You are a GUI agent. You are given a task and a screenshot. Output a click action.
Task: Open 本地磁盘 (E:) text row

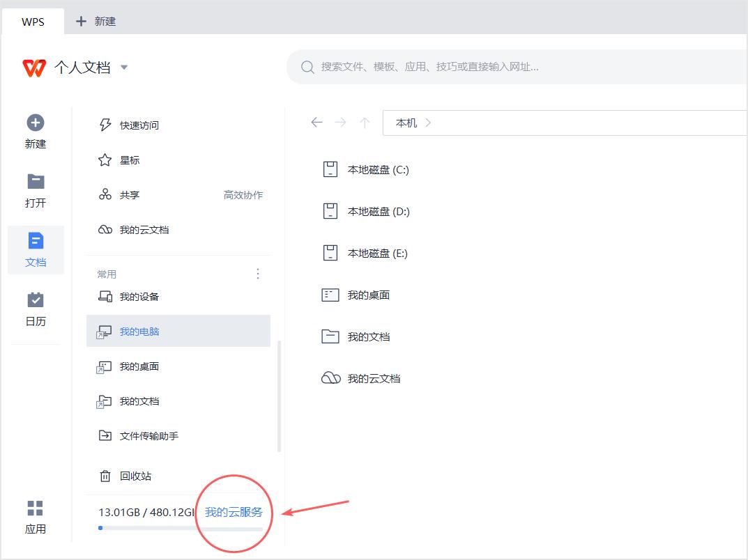click(x=378, y=254)
